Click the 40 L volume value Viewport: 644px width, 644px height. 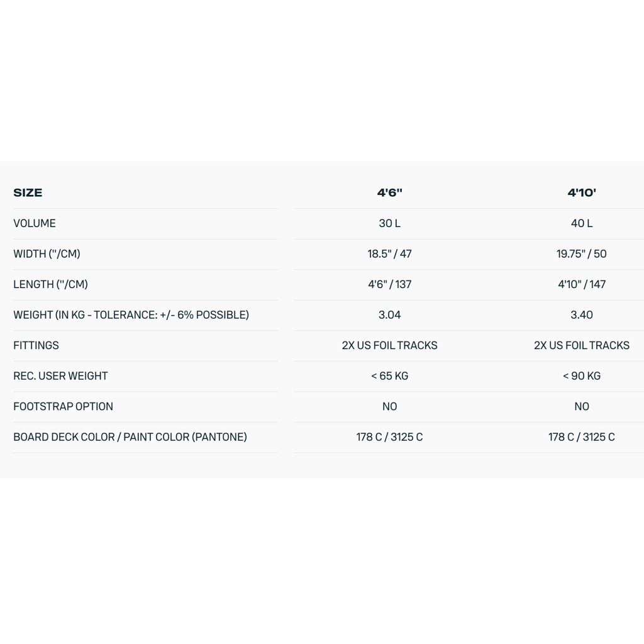[582, 223]
